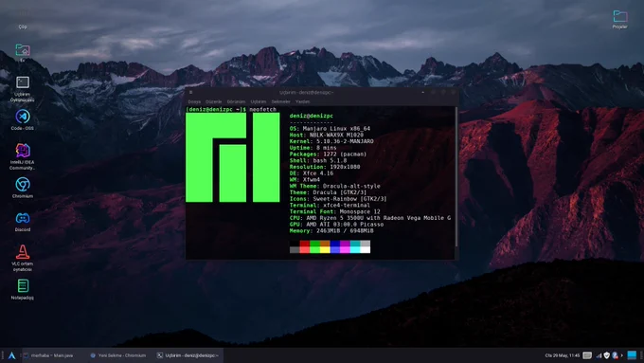
Task: Open the update notifier tray icon
Action: tap(615, 355)
